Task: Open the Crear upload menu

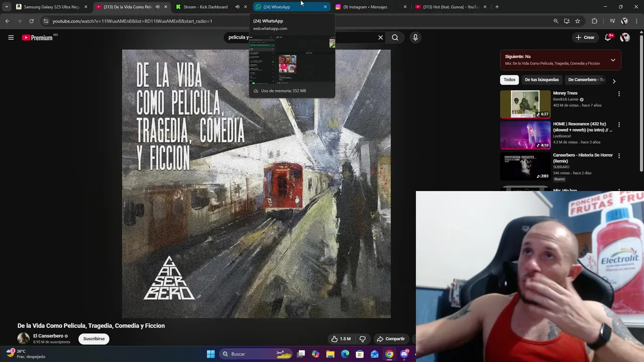Action: [x=585, y=37]
